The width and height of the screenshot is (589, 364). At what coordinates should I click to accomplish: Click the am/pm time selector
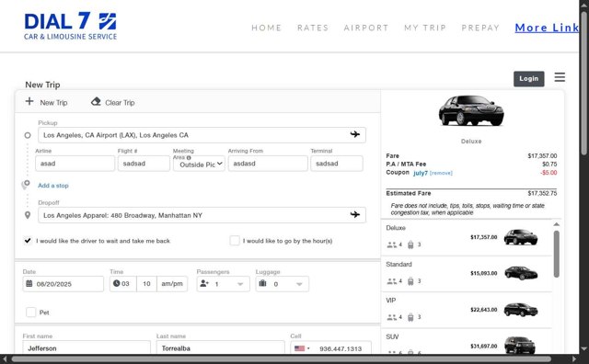(x=172, y=284)
